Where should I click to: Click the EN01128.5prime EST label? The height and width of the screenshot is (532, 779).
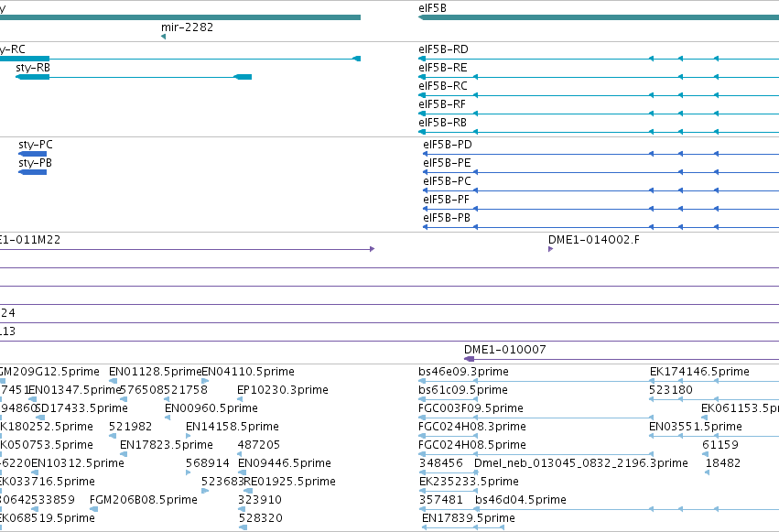(155, 372)
